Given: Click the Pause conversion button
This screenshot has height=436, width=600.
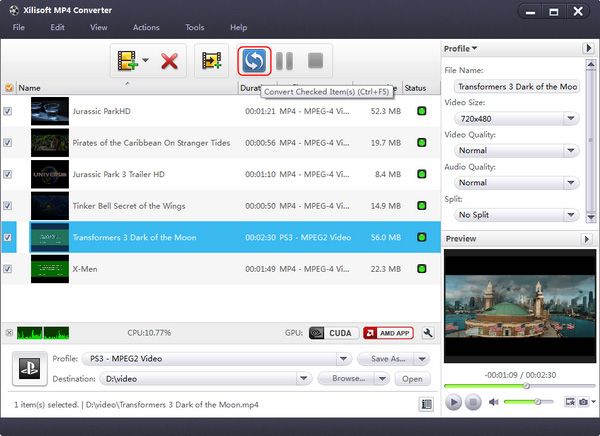Looking at the screenshot, I should click(x=285, y=61).
